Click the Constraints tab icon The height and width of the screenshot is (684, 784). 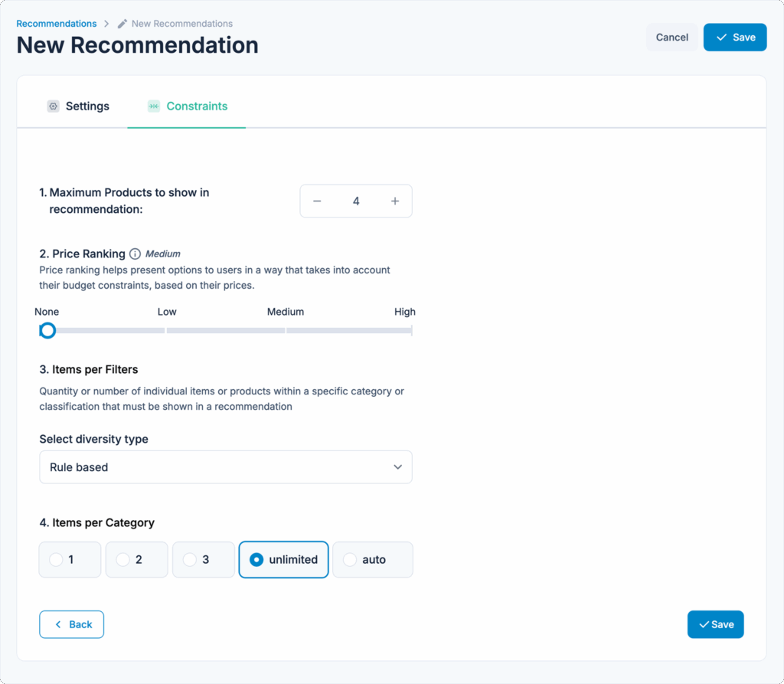click(x=154, y=106)
